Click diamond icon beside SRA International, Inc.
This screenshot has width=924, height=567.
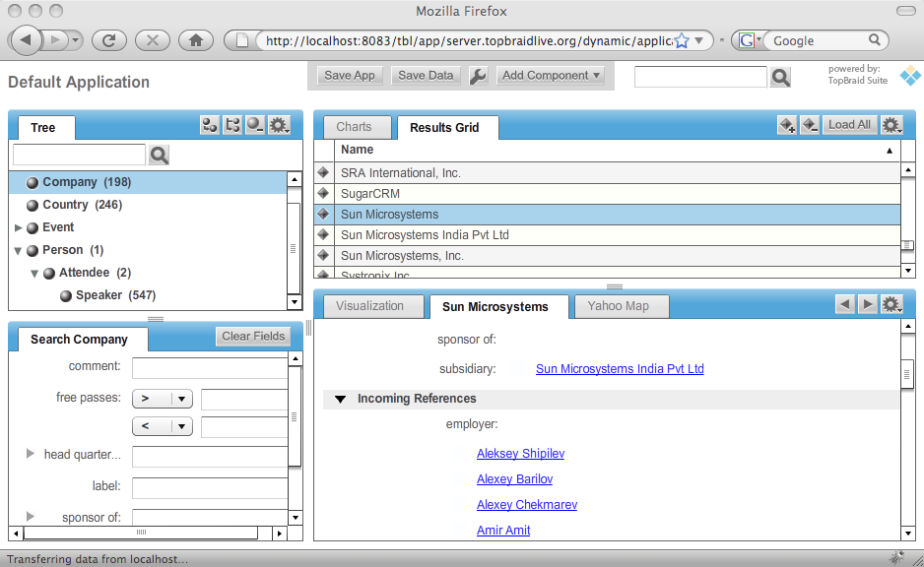tap(323, 172)
